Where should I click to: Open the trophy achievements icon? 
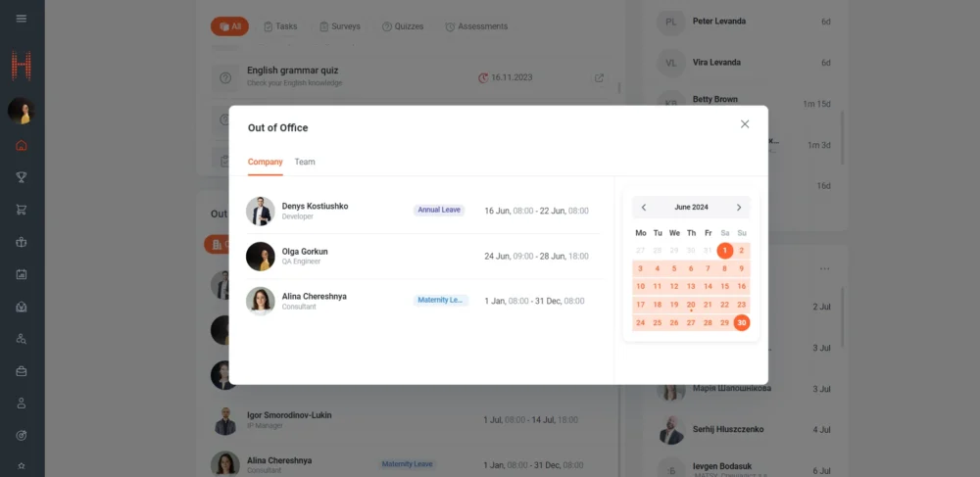(x=22, y=177)
